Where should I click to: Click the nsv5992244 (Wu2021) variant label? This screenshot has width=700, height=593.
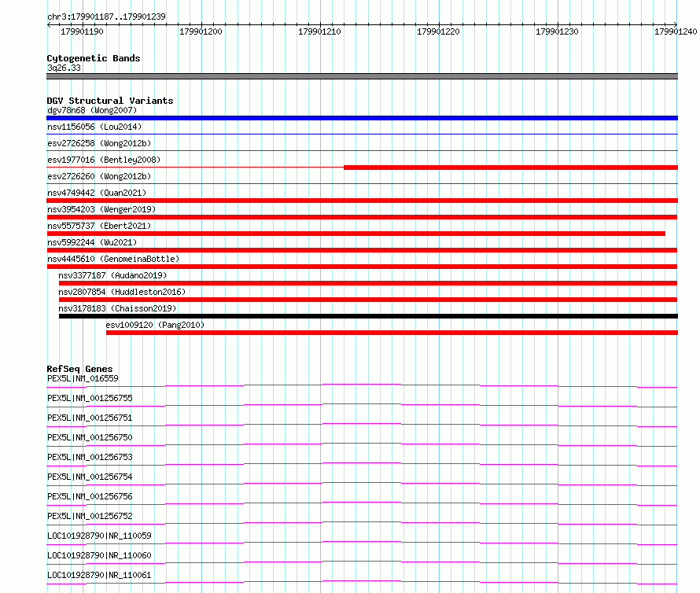point(92,242)
